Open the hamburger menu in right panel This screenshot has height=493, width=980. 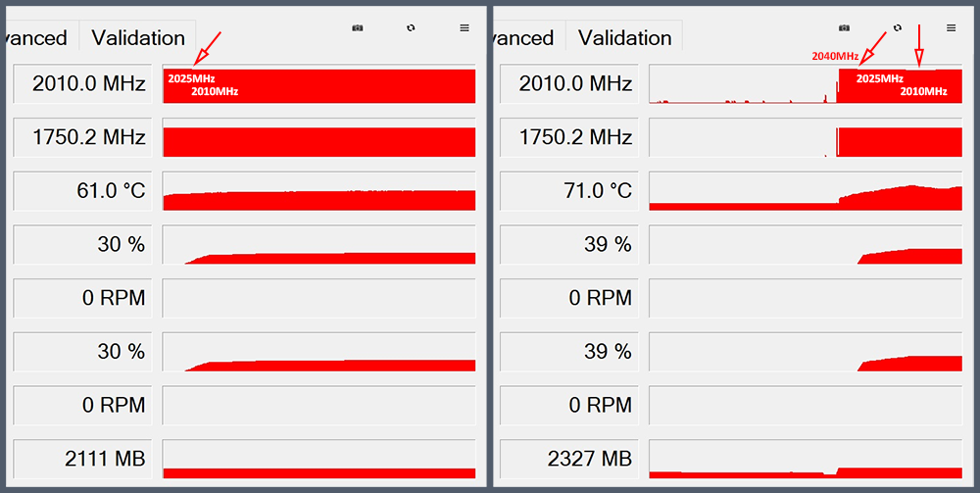click(951, 28)
